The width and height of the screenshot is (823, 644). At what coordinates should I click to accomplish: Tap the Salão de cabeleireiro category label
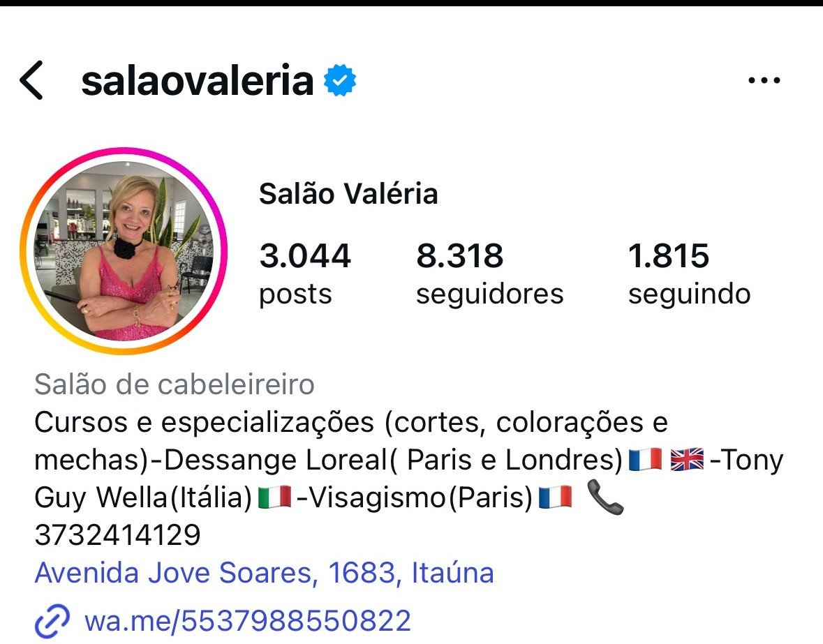[175, 384]
